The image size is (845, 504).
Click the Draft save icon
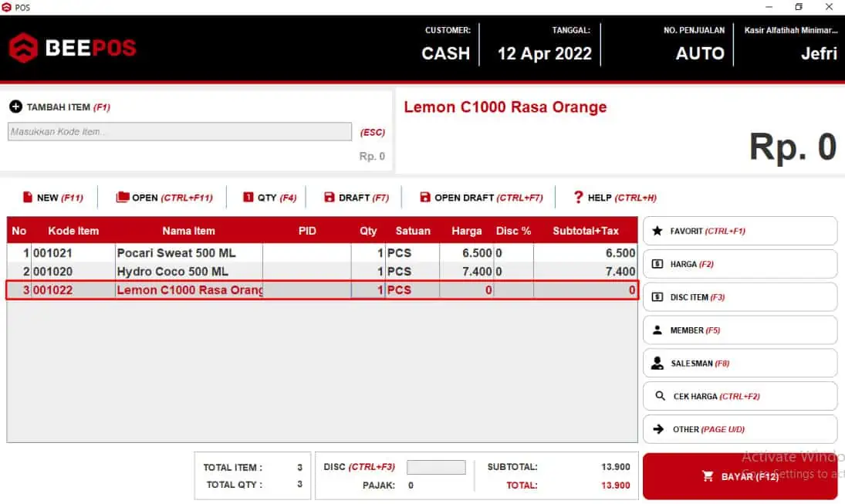tap(330, 198)
